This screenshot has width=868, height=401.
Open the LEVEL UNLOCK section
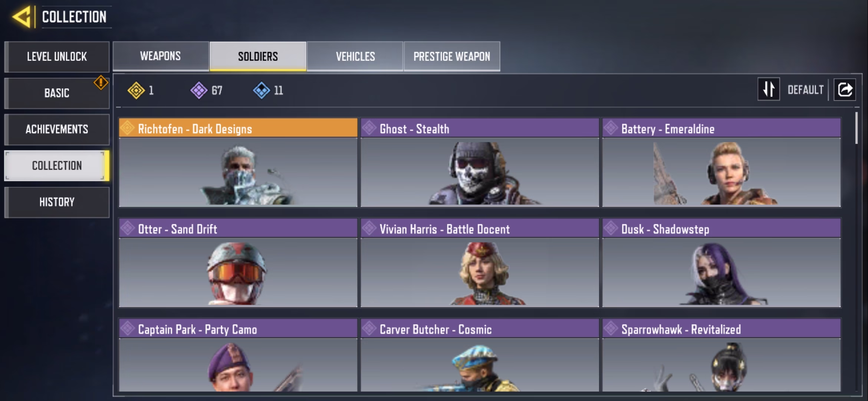[57, 56]
